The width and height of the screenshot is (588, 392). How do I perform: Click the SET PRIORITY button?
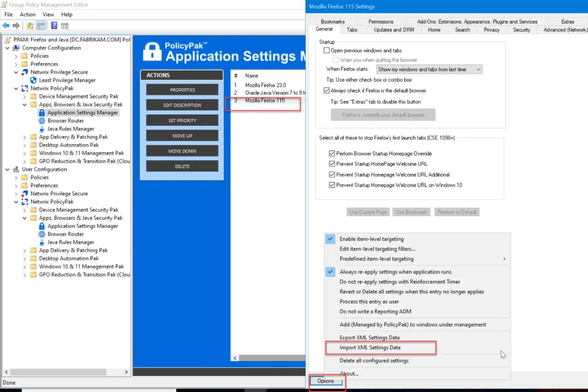tap(182, 120)
